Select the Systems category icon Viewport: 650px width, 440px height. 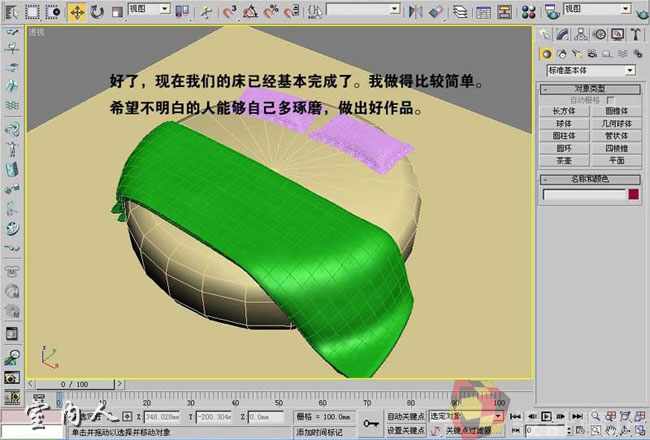[x=638, y=53]
